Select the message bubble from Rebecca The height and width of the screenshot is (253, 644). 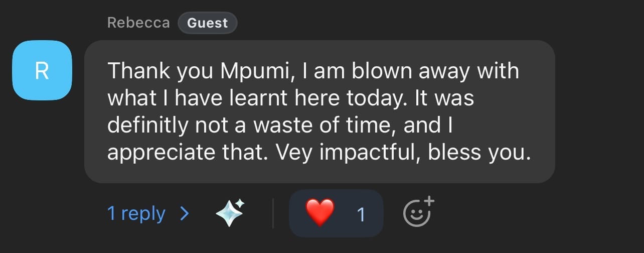pyautogui.click(x=319, y=111)
